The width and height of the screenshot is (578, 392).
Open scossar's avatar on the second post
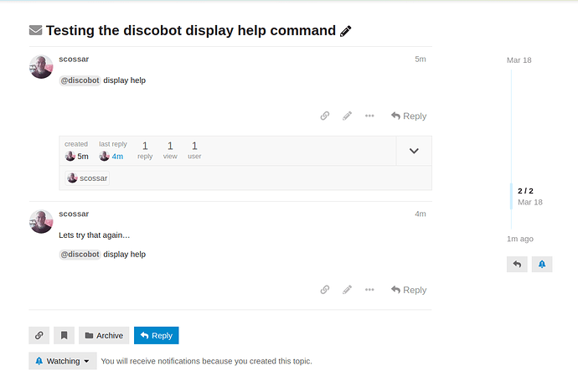tap(41, 222)
